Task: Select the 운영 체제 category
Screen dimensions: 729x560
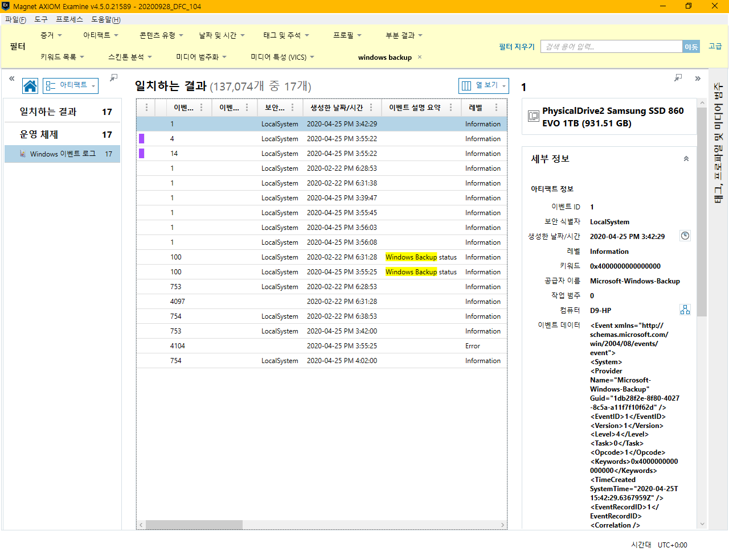Action: (63, 134)
